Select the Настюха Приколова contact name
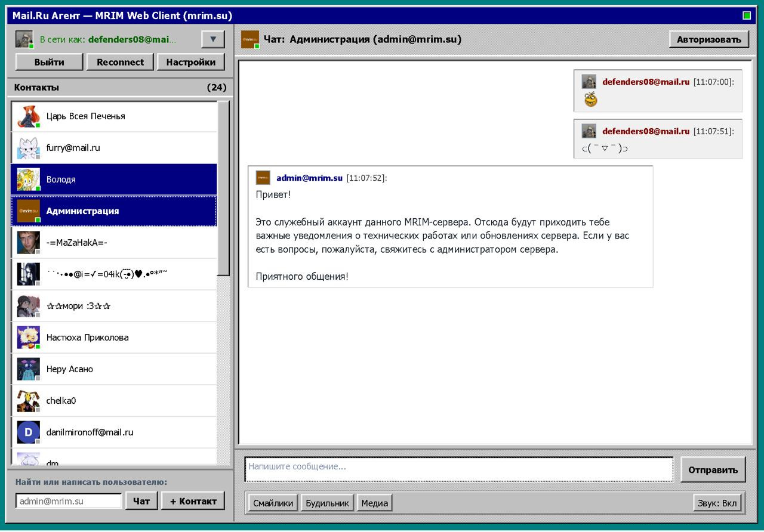Image resolution: width=764 pixels, height=532 pixels. [88, 338]
